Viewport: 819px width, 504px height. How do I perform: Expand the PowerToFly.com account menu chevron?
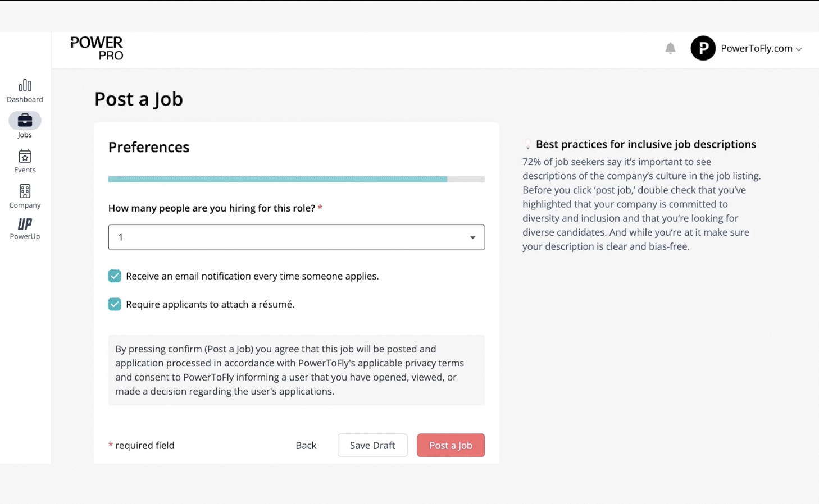799,49
